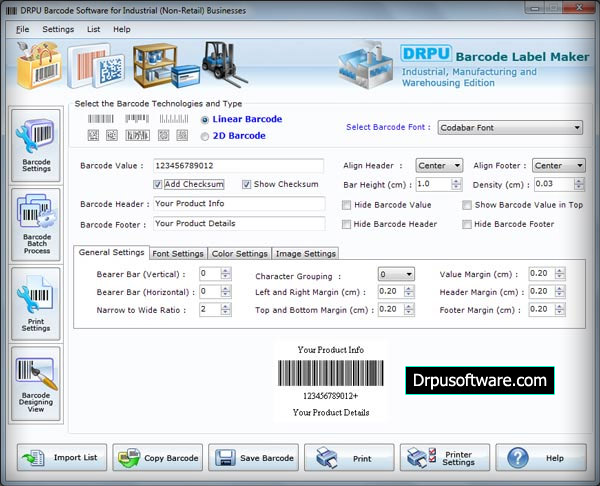Viewport: 600px width, 486px height.
Task: Open Printer Settings button
Action: pos(445,457)
